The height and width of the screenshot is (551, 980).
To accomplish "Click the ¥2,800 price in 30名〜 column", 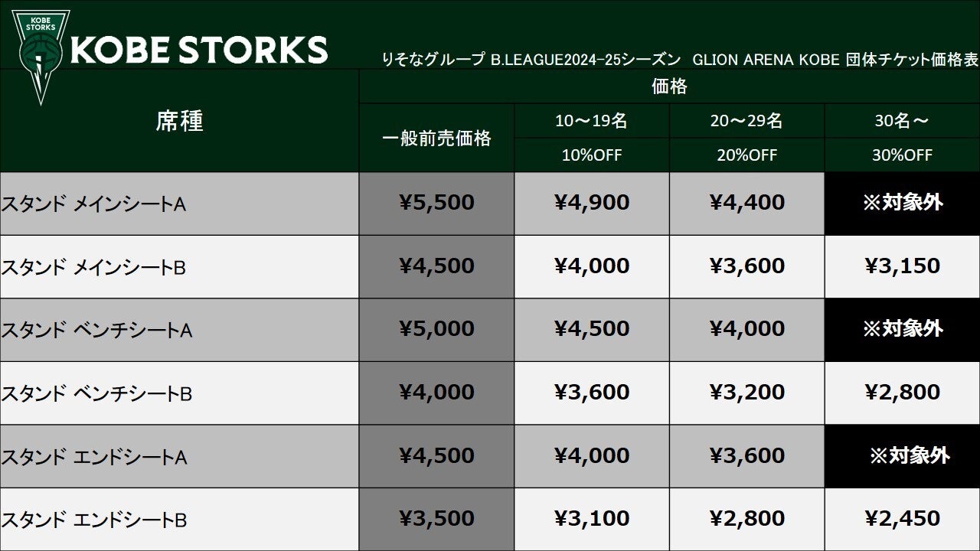I will coord(903,393).
